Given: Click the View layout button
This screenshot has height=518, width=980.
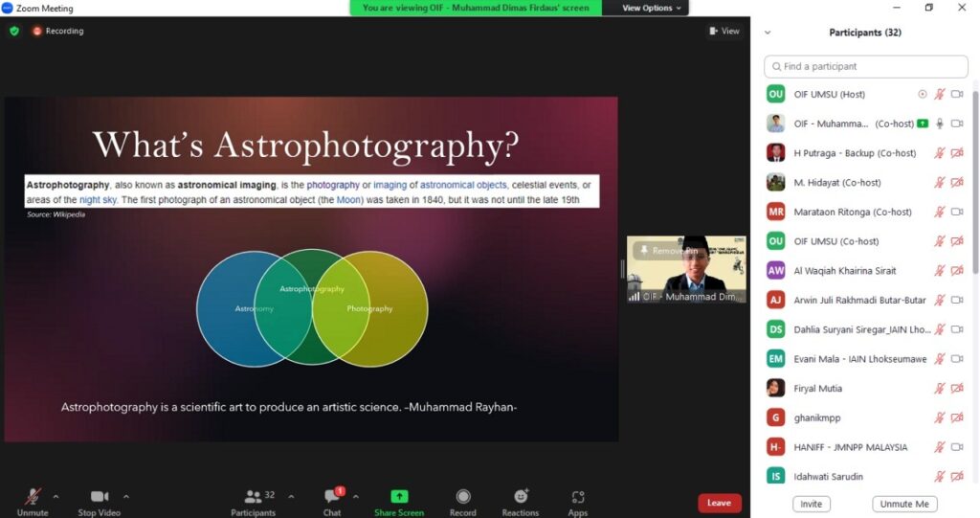Looking at the screenshot, I should click(724, 31).
